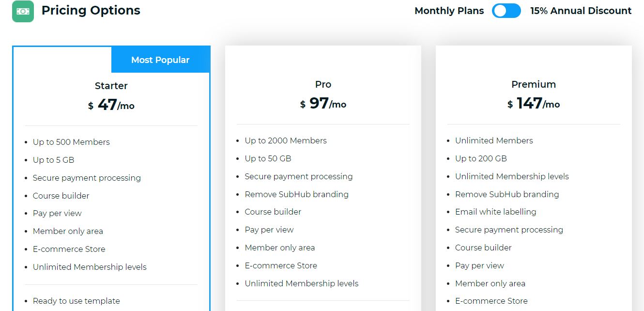644x311 pixels.
Task: Click the $147/mo Premium price
Action: (534, 103)
